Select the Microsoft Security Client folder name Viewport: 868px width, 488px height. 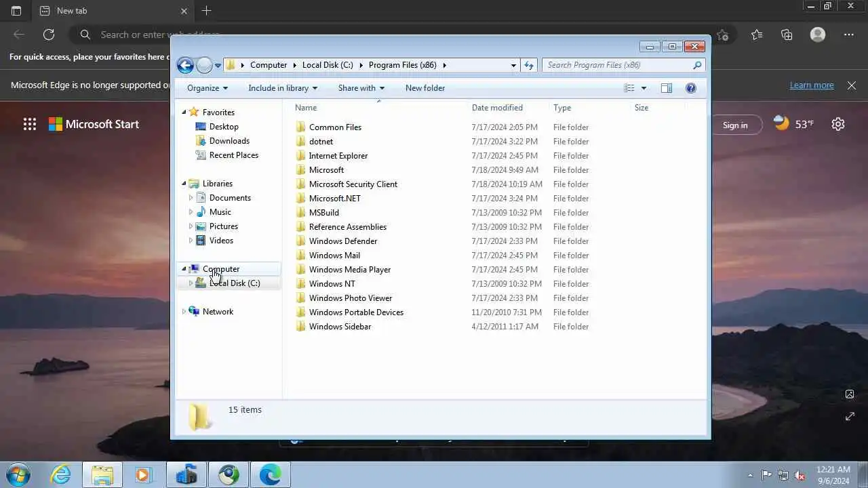pyautogui.click(x=353, y=184)
